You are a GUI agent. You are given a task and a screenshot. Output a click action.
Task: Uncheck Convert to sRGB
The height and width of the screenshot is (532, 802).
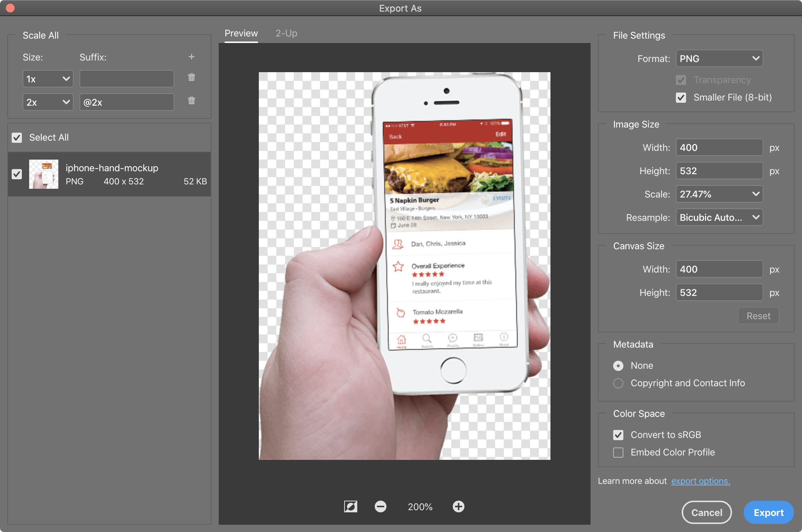click(x=618, y=435)
